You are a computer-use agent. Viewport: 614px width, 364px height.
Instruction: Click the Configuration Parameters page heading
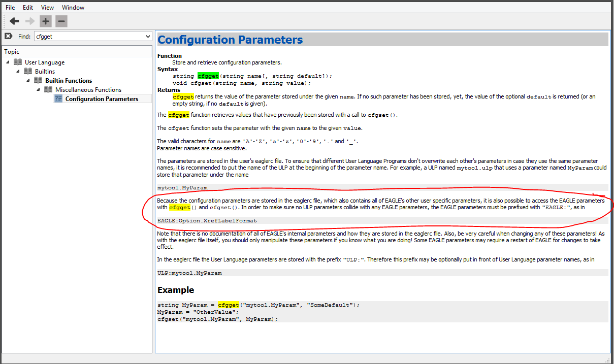pos(230,40)
